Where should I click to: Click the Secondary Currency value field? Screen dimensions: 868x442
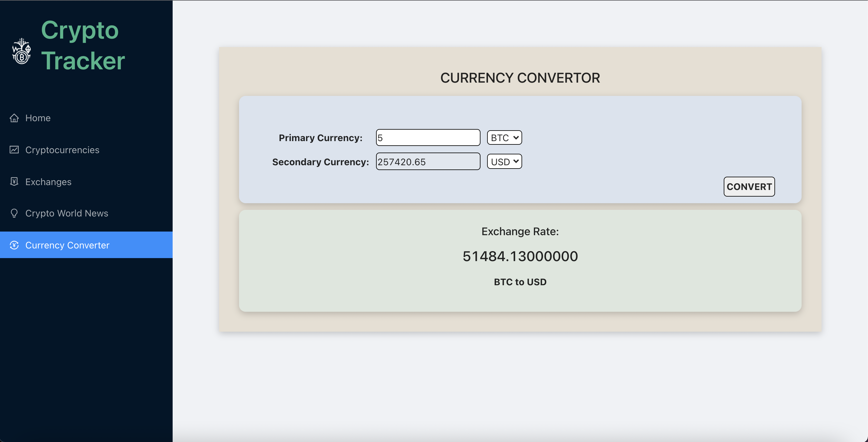[x=428, y=161]
